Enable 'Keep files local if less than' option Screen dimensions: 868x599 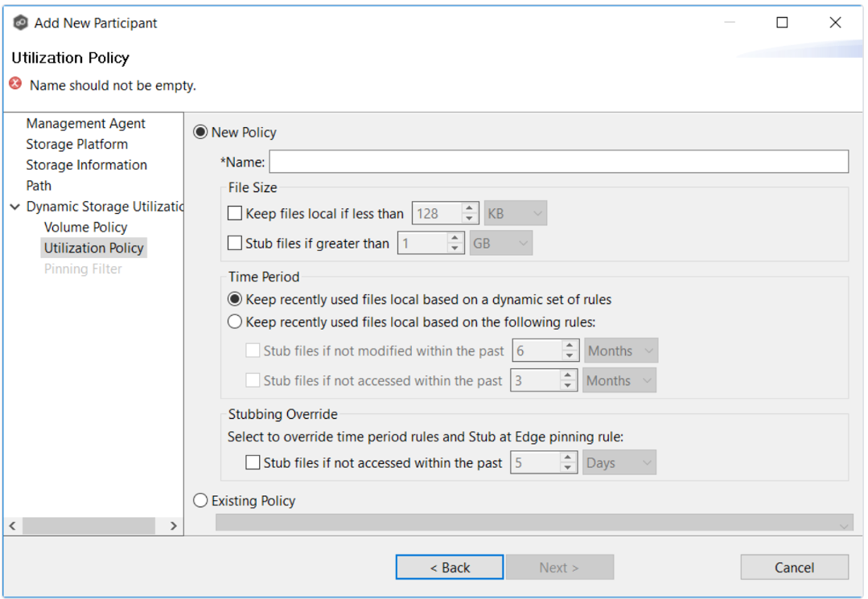point(237,213)
